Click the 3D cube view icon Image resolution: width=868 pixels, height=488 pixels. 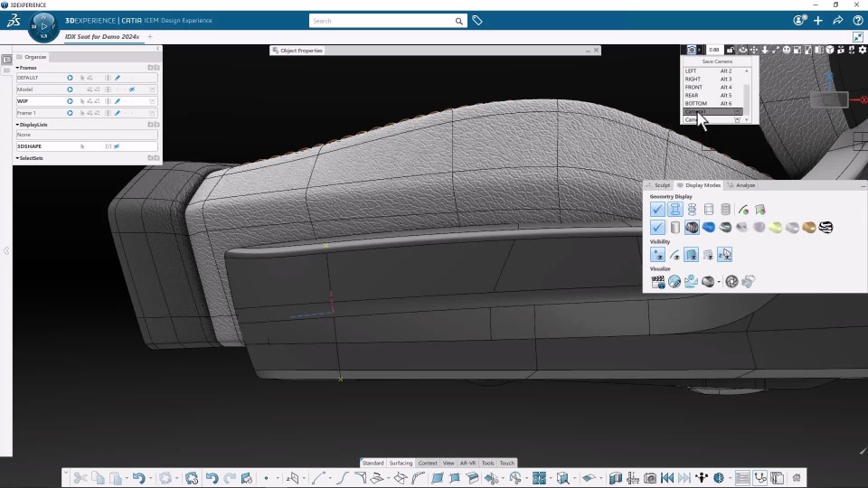[x=830, y=50]
